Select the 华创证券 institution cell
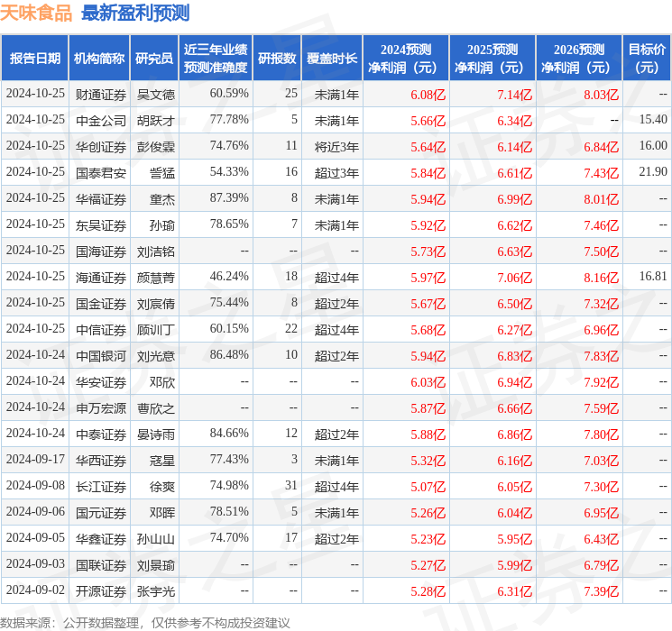672x631 pixels. coord(101,147)
